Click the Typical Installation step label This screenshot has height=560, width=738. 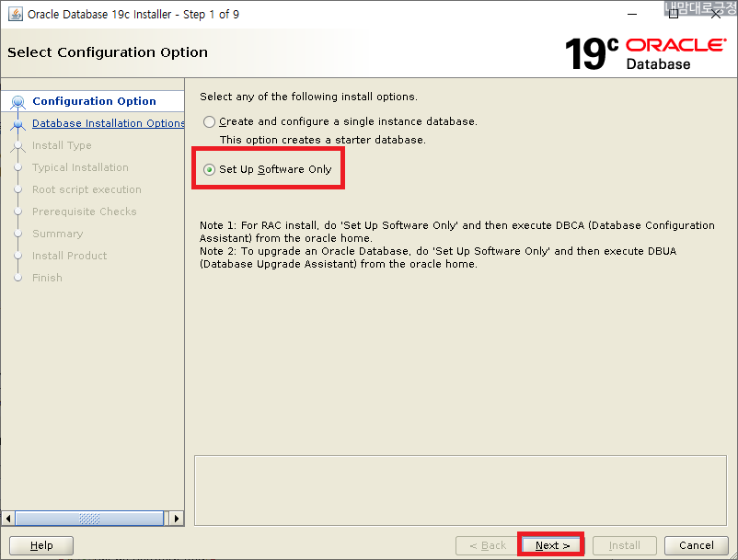pos(80,167)
